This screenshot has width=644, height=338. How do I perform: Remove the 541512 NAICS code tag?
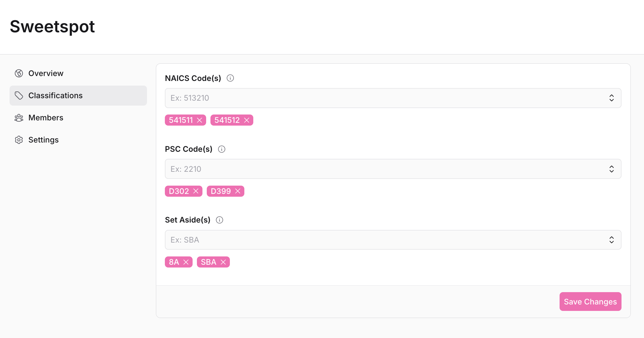click(247, 120)
